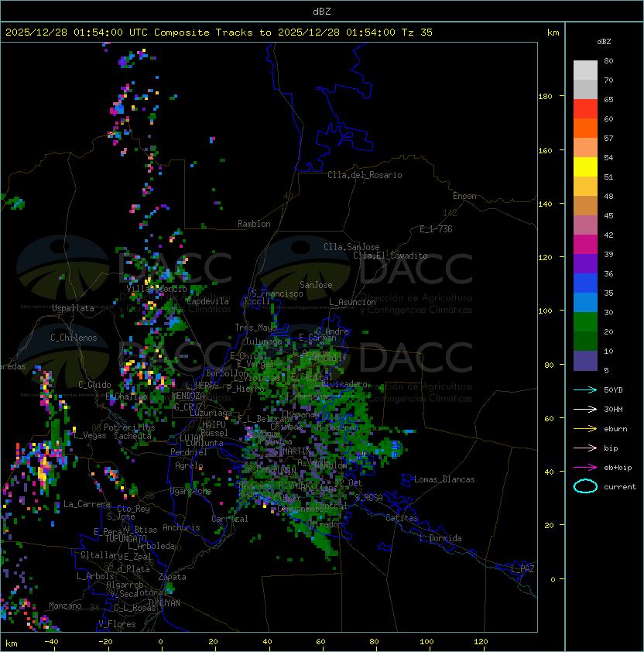Image resolution: width=644 pixels, height=652 pixels.
Task: Select the 'L_PAZ' map label
Action: click(522, 569)
